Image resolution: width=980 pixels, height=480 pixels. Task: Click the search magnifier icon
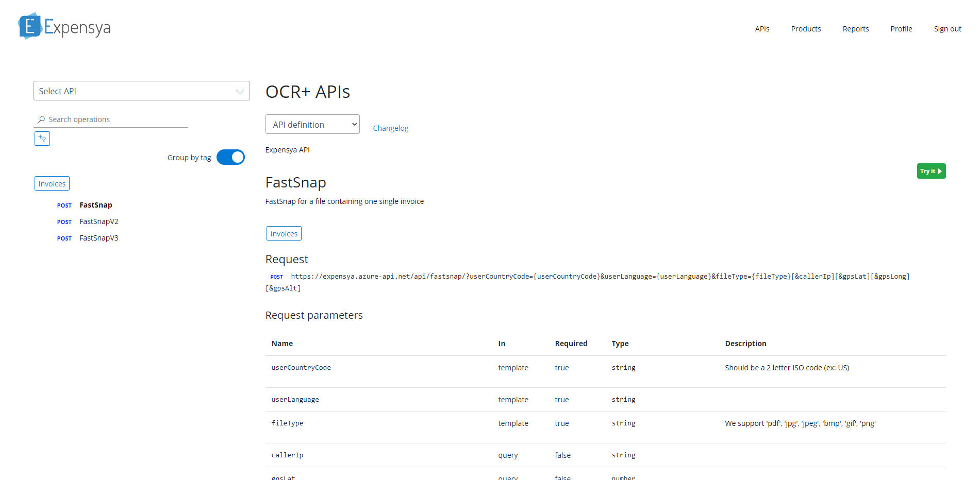pos(41,119)
